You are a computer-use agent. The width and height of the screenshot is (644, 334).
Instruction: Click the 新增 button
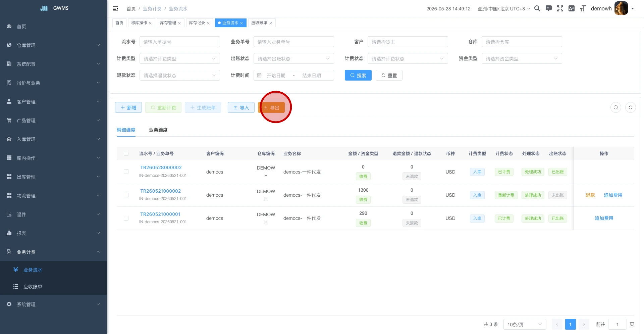click(x=128, y=107)
